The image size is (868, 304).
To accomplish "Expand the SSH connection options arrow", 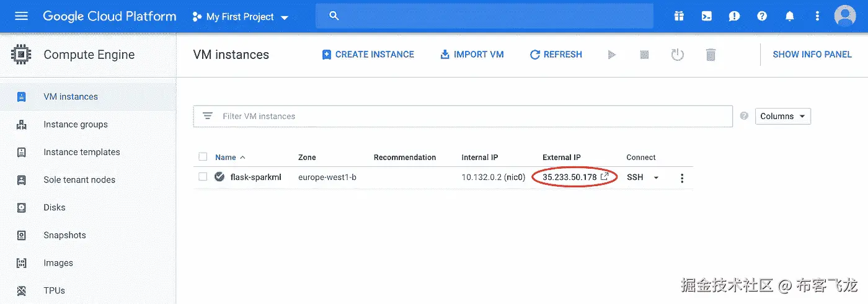I will pos(656,178).
